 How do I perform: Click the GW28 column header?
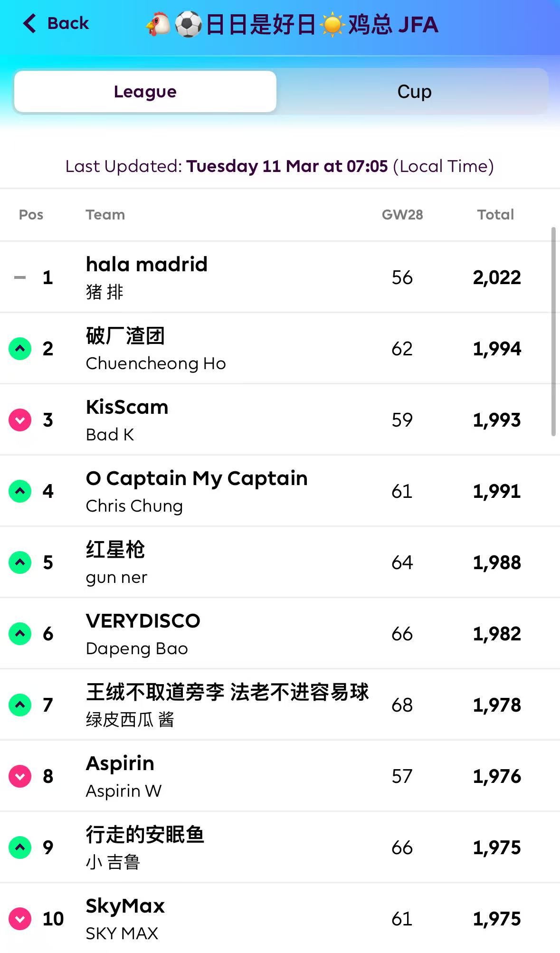pyautogui.click(x=402, y=215)
